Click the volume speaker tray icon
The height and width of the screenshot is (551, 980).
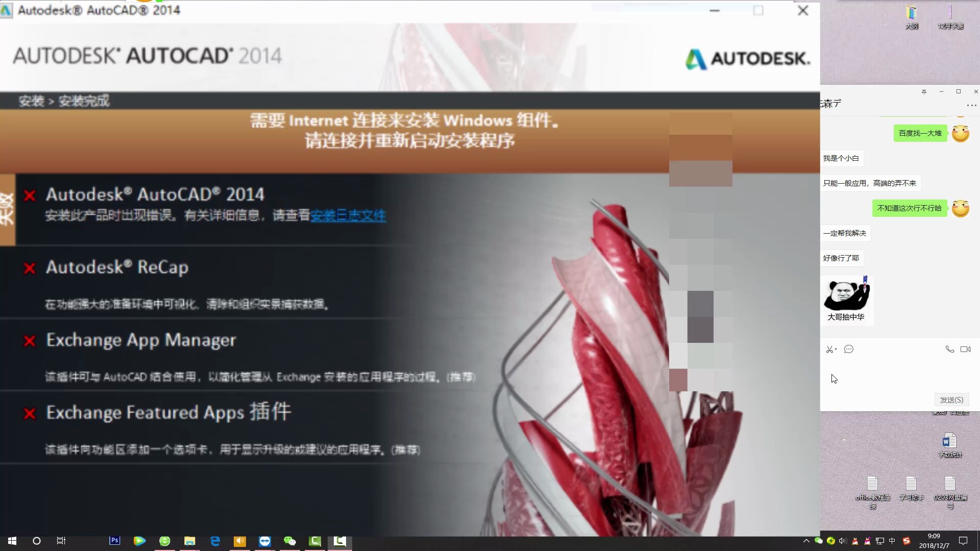[x=842, y=541]
